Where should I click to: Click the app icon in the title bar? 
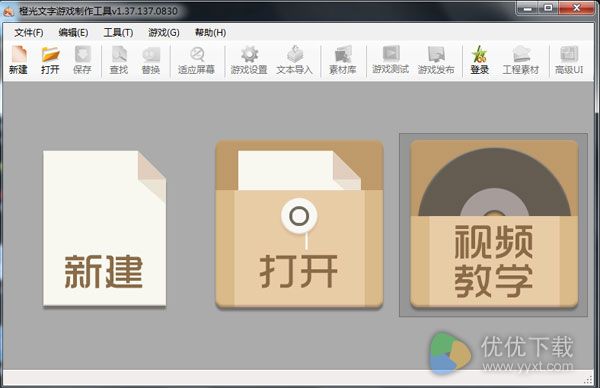point(8,11)
